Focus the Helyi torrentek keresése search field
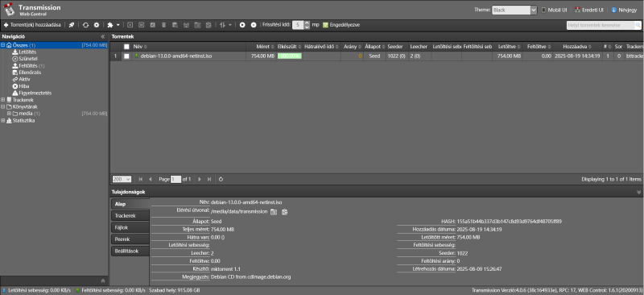 (601, 26)
